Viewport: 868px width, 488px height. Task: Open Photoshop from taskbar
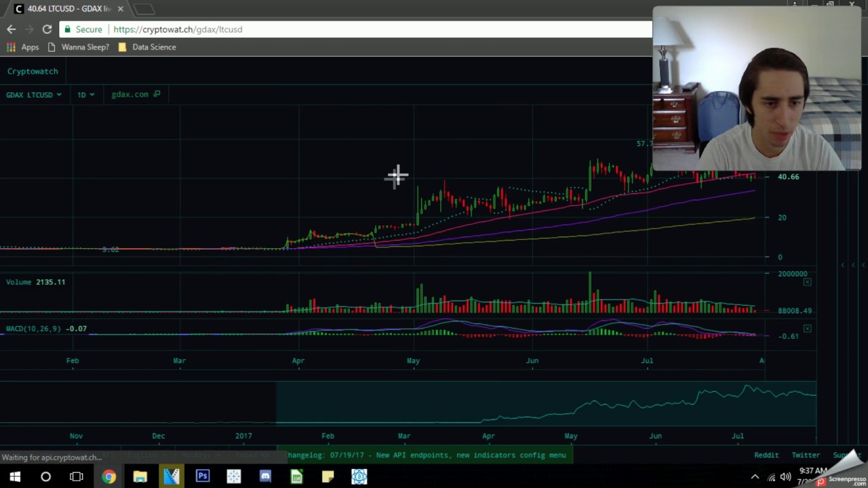click(x=202, y=476)
